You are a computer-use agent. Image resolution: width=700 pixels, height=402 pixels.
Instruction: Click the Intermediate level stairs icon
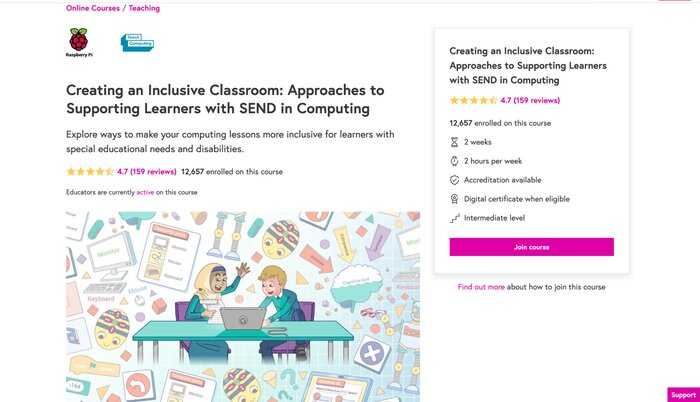pos(454,218)
